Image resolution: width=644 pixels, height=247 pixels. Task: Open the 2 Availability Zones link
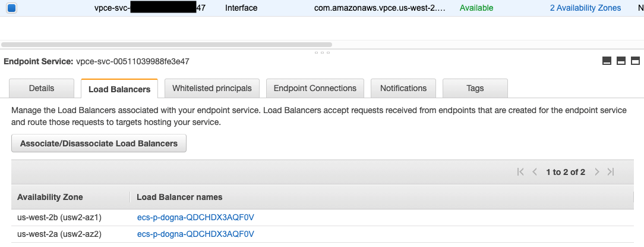(585, 8)
